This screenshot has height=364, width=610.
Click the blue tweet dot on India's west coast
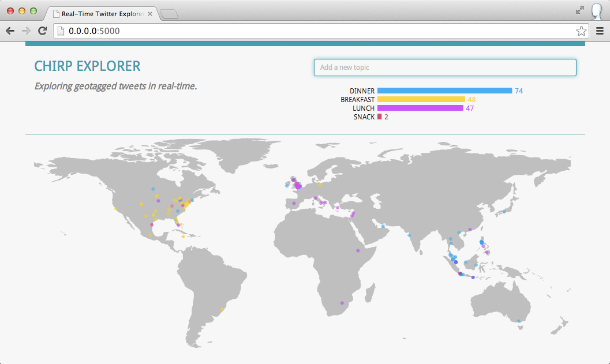click(409, 235)
